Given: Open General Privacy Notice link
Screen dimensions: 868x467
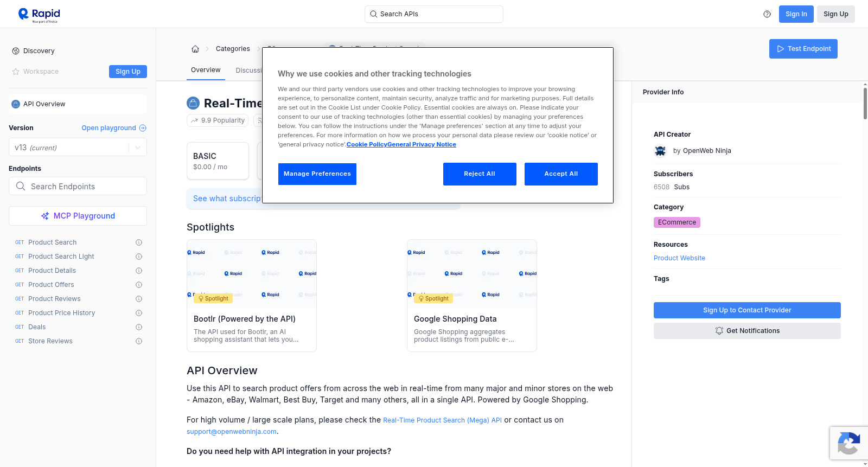Looking at the screenshot, I should pos(422,144).
